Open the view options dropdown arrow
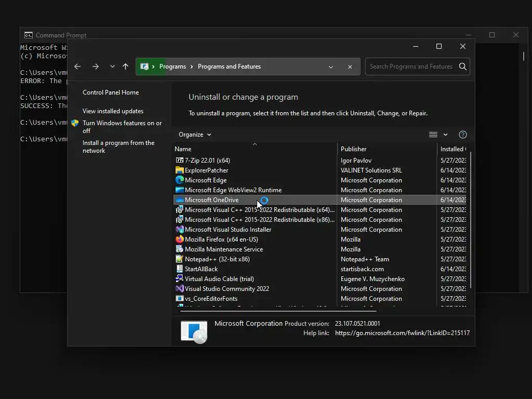This screenshot has width=532, height=399. pyautogui.click(x=445, y=135)
